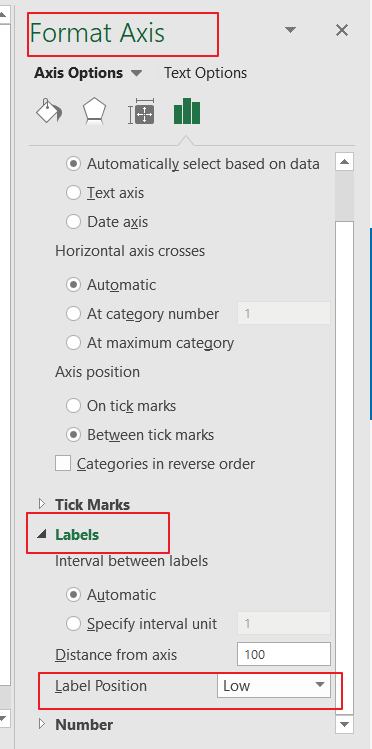
Task: Open the task pane options arrow
Action: 290,31
